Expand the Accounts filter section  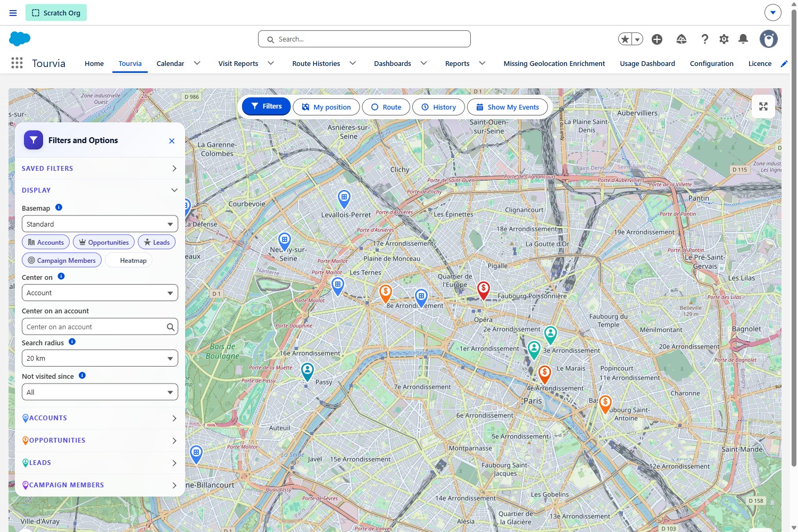(x=100, y=418)
